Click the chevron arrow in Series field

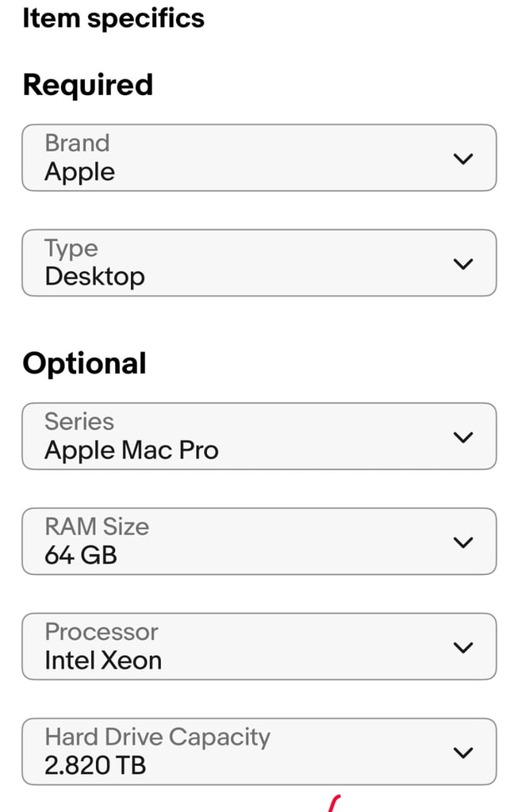point(462,437)
